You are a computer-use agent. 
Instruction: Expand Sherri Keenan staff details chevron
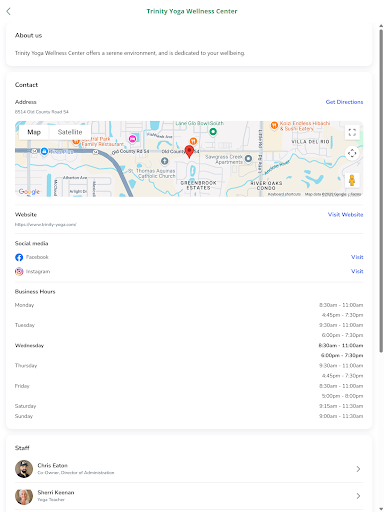coord(358,496)
